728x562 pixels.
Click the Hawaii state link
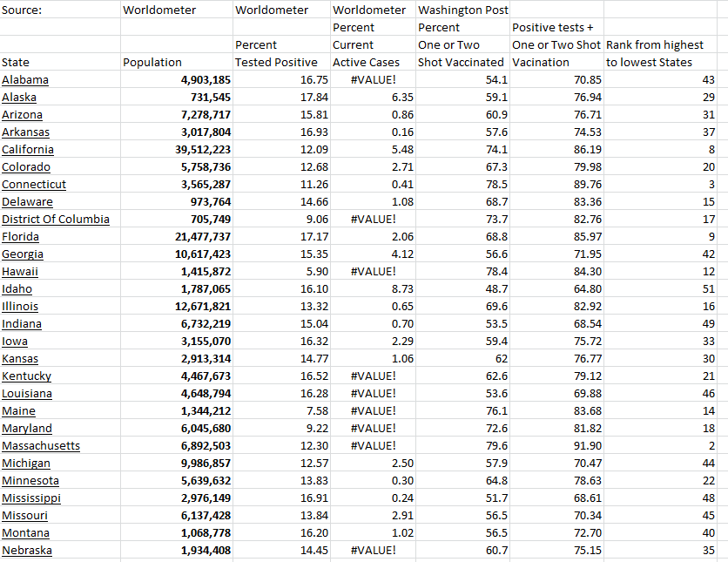[20, 272]
